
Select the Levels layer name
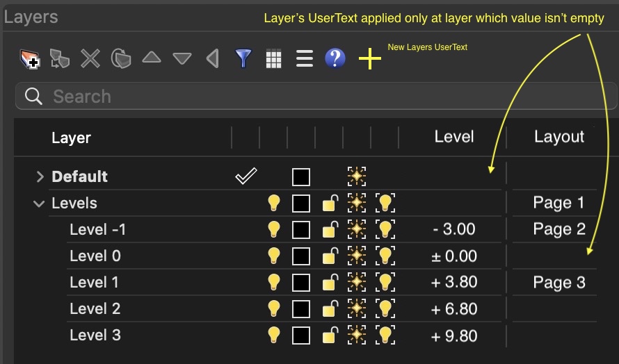coord(74,203)
